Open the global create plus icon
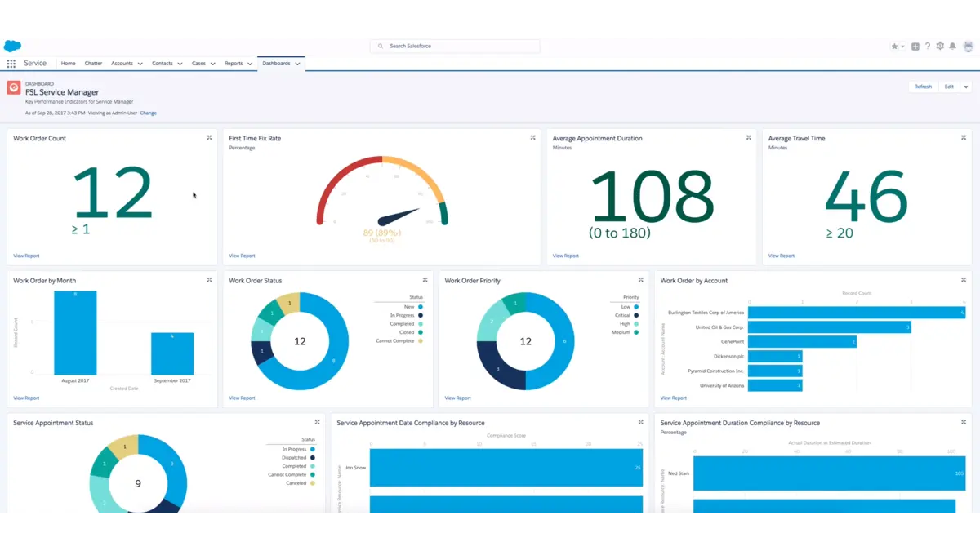This screenshot has height=551, width=980. click(x=915, y=47)
